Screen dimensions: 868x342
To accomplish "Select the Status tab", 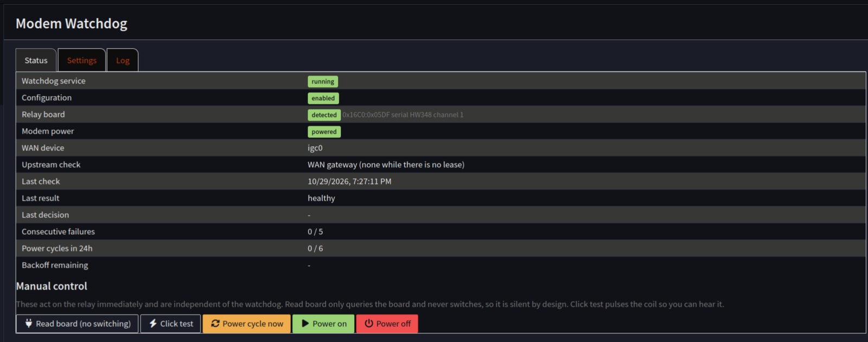I will (x=36, y=60).
